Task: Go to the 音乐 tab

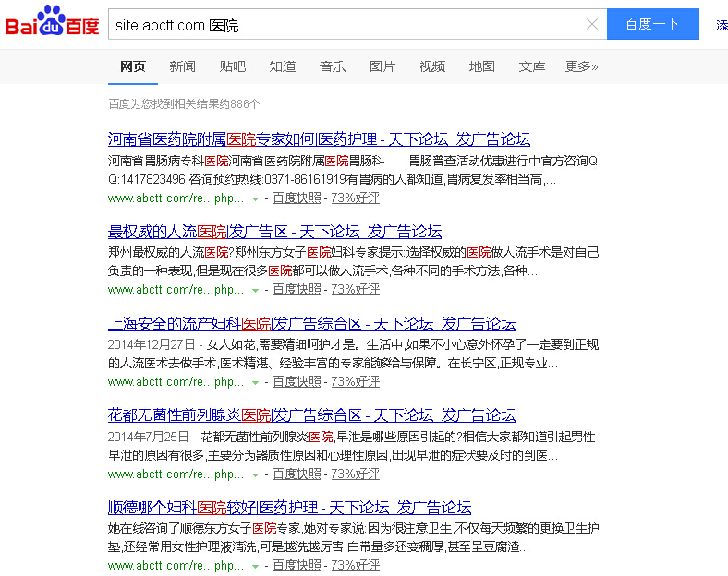Action: [333, 66]
